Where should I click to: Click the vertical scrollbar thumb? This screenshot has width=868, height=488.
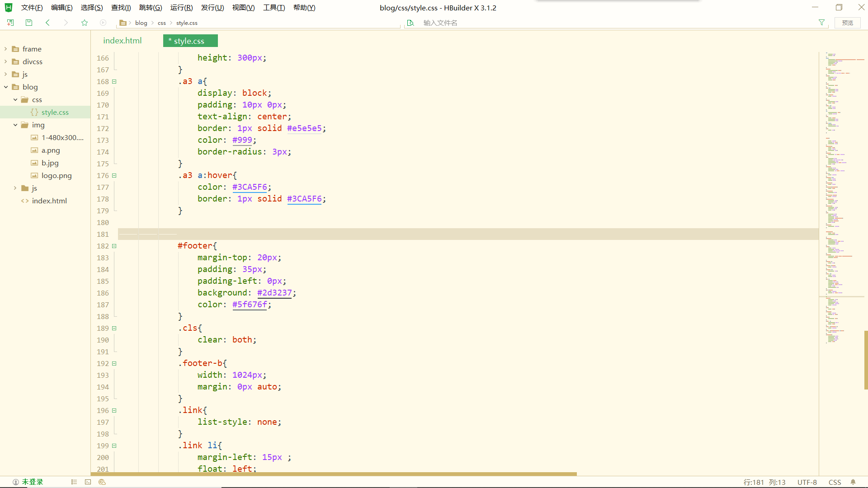tap(866, 360)
